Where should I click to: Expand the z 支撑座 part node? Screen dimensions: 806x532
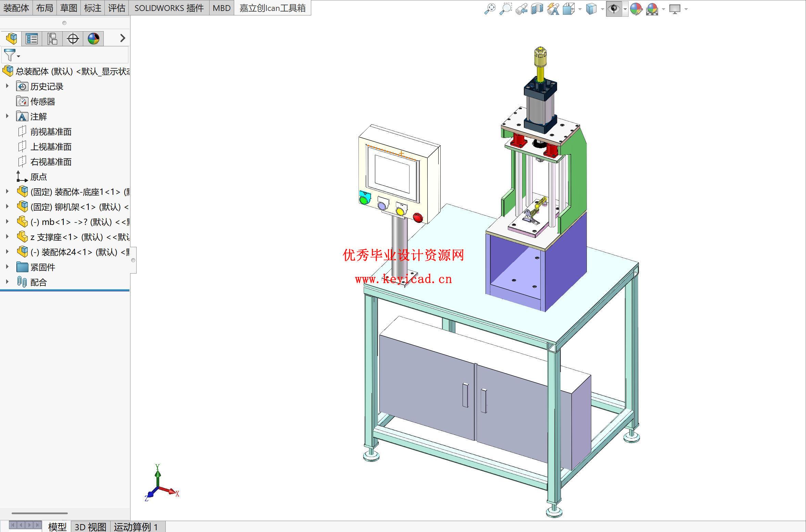click(7, 237)
